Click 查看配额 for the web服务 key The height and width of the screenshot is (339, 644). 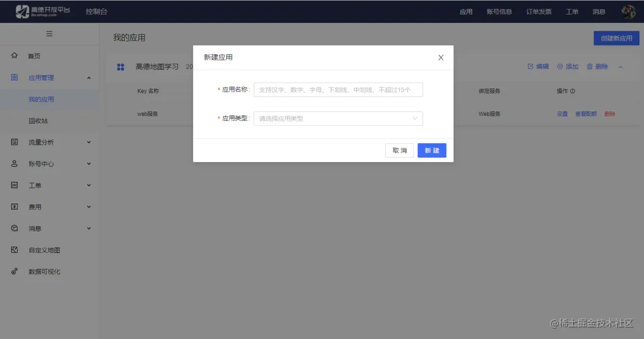tap(586, 114)
